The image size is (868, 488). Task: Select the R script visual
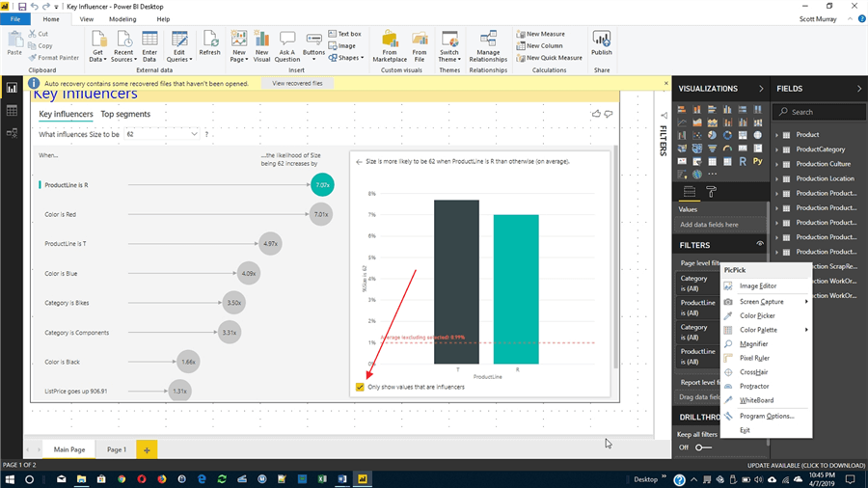coord(743,161)
